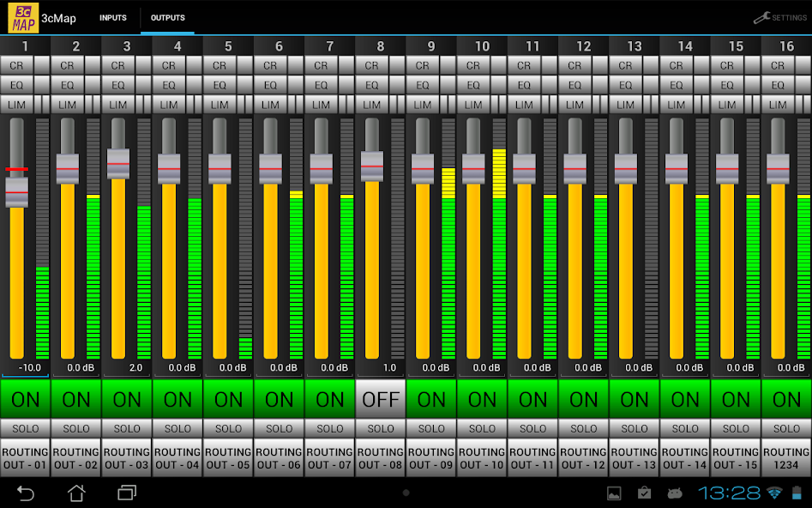Open ROUTING OUT - 10 selector
Viewport: 812px width, 508px height.
(x=482, y=458)
